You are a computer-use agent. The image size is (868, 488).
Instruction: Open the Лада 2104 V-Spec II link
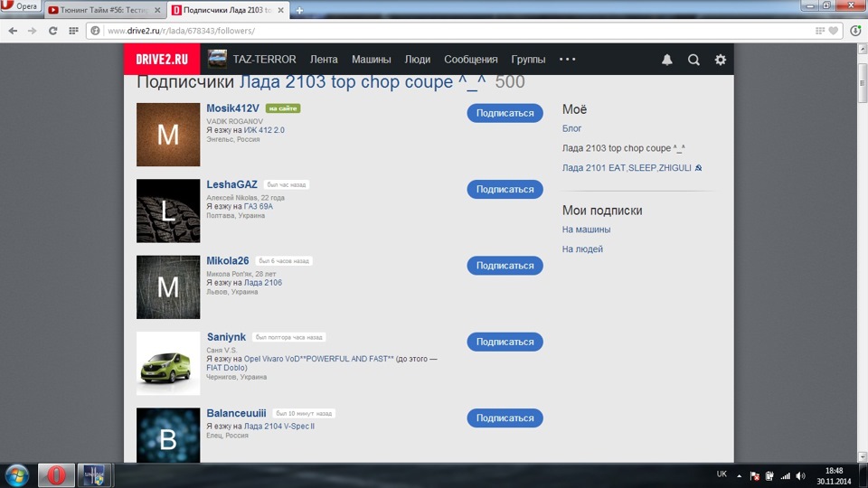click(279, 427)
